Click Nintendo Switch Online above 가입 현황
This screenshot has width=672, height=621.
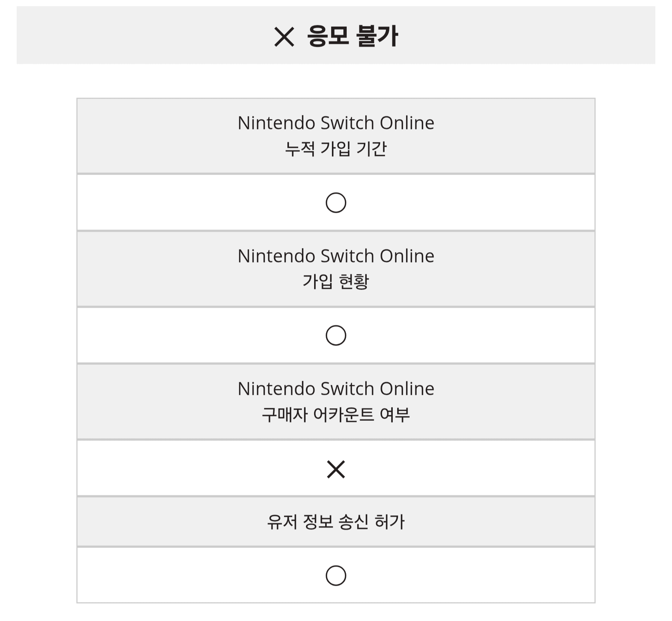(x=336, y=256)
